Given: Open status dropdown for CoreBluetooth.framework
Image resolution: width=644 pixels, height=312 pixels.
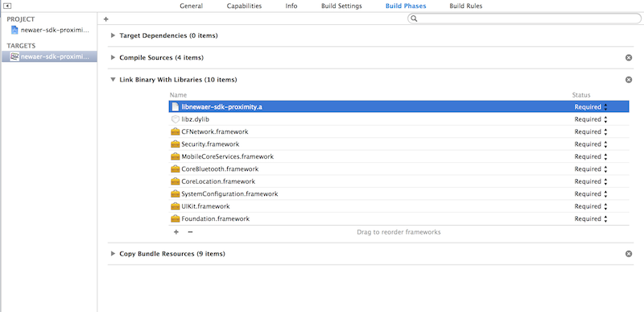Looking at the screenshot, I should (591, 169).
